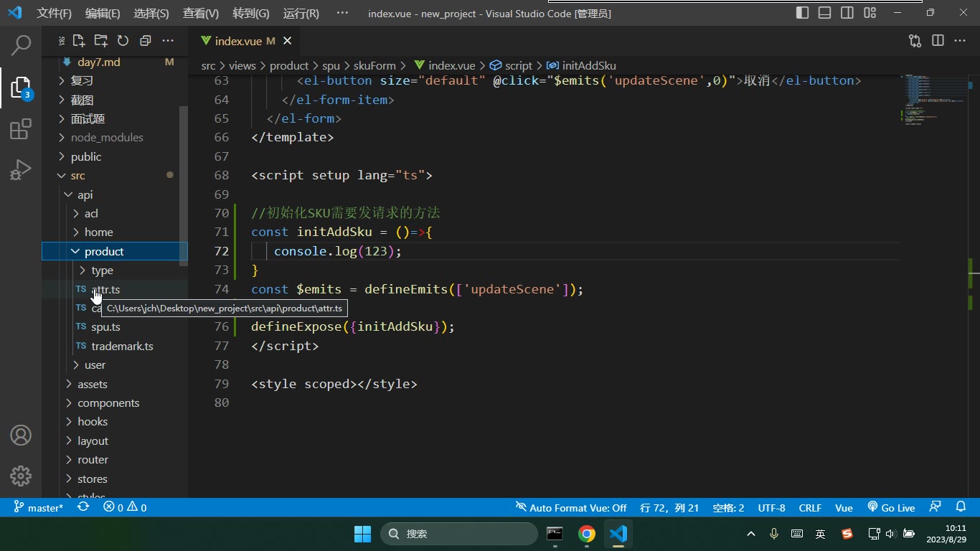The image size is (980, 551).
Task: Toggle Auto Format Vue in status bar
Action: point(571,507)
